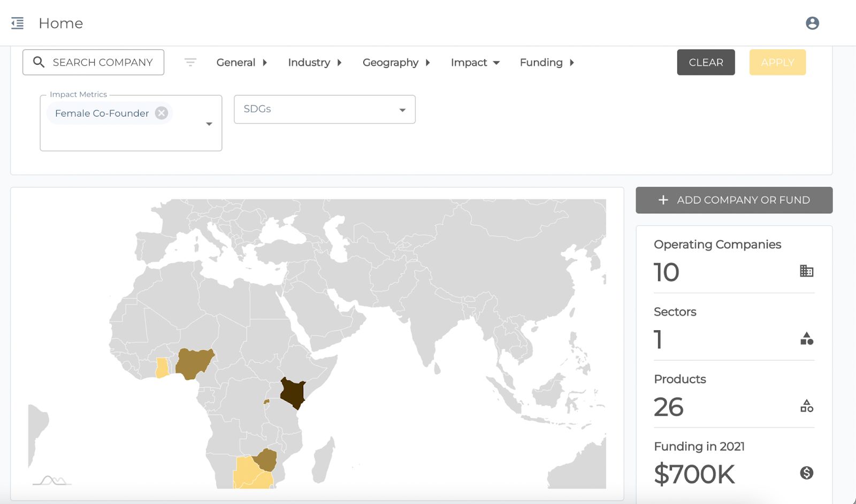Collapse the Impact filter menu
This screenshot has width=856, height=504.
point(475,63)
